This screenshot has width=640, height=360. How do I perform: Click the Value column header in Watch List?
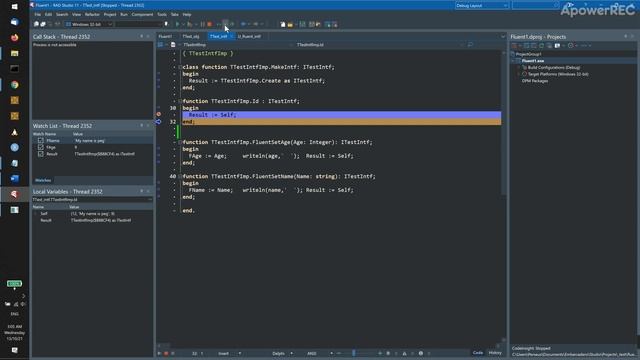pyautogui.click(x=78, y=134)
